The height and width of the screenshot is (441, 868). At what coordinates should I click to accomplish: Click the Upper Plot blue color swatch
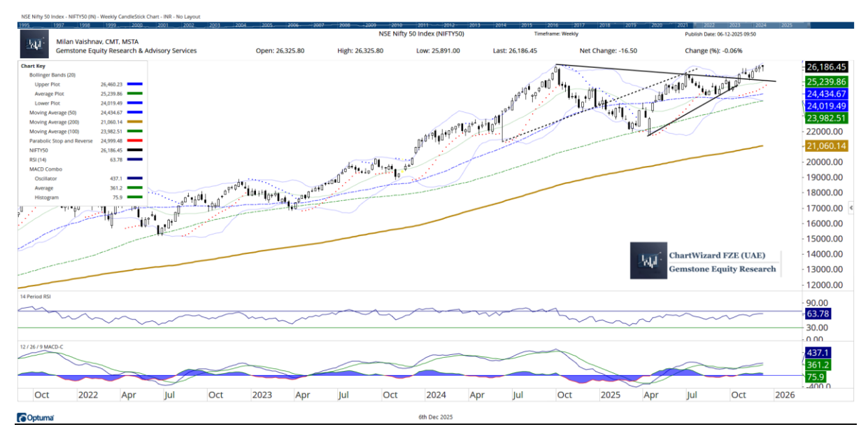point(136,83)
